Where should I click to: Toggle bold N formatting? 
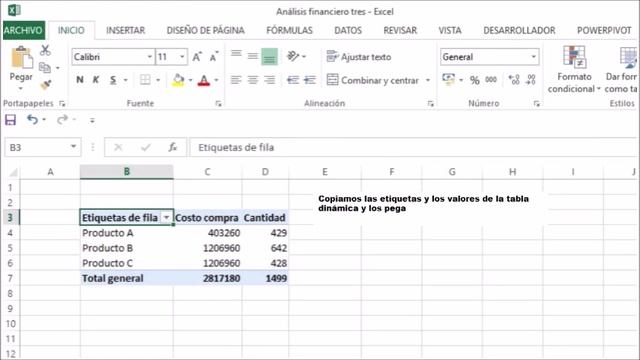tap(80, 80)
